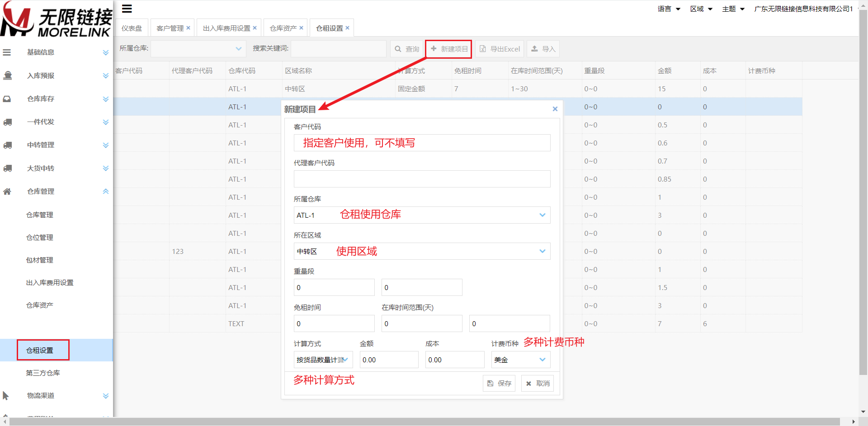Switch to the 仪表盘 tab

coord(132,28)
